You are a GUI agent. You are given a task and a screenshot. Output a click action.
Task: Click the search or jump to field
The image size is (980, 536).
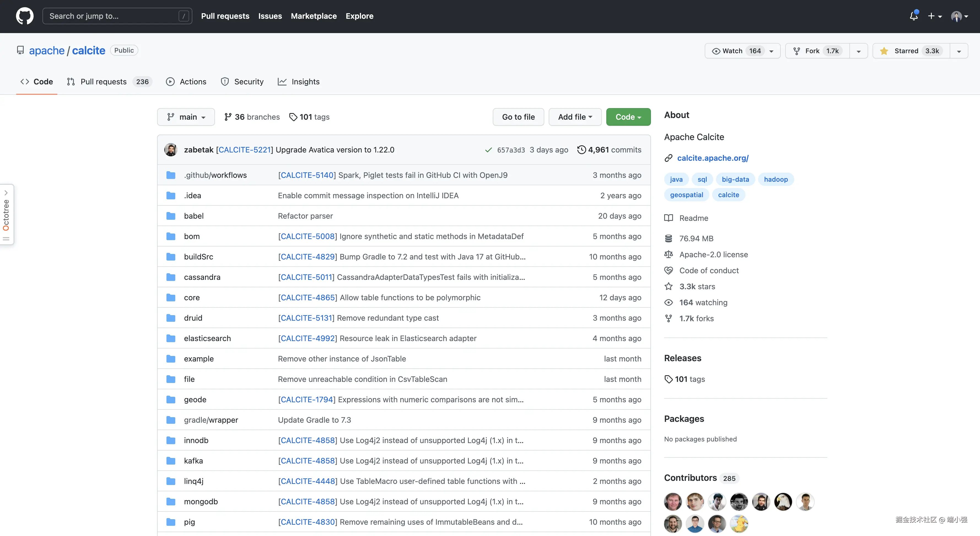click(x=114, y=16)
